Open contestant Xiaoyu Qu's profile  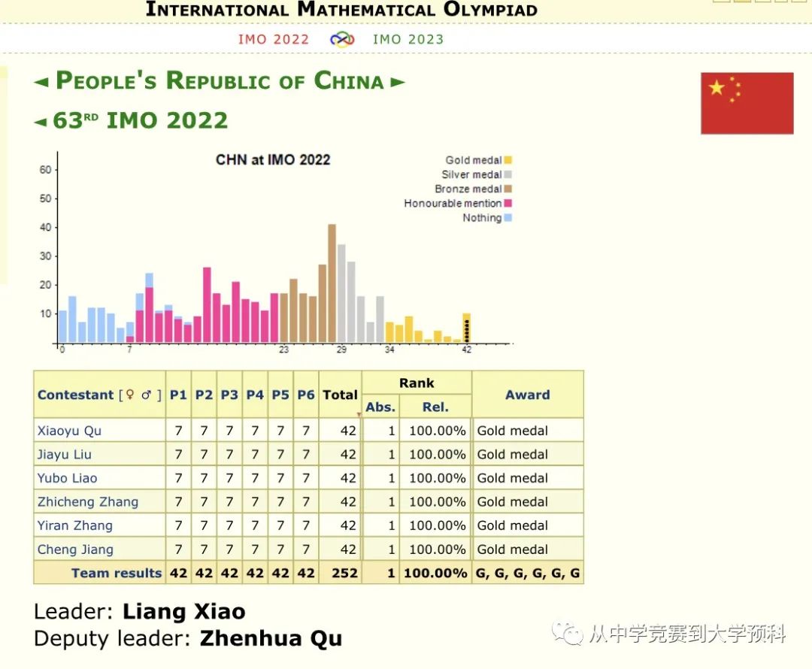(x=69, y=431)
